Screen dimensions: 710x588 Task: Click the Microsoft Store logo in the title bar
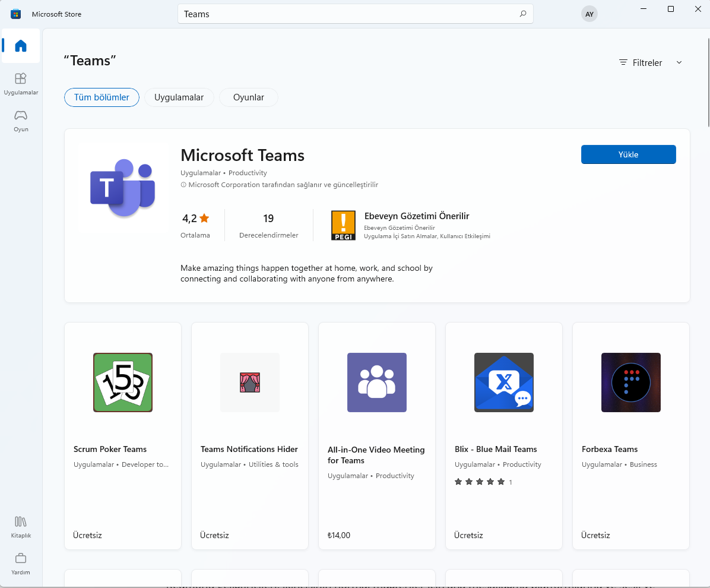(x=15, y=13)
